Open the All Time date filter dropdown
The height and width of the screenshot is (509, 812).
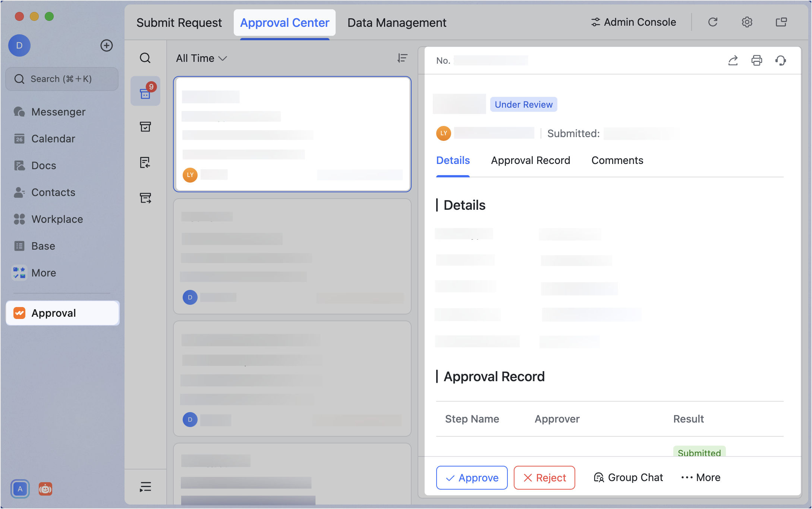(201, 58)
